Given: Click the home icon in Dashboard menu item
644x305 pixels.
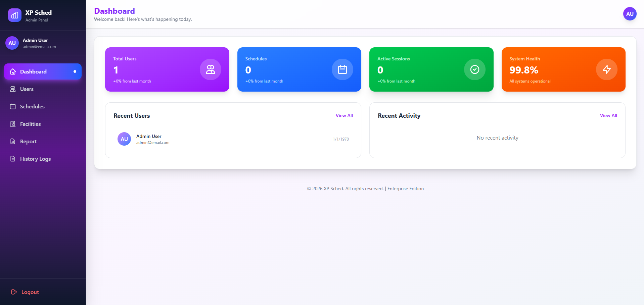Looking at the screenshot, I should click(13, 71).
